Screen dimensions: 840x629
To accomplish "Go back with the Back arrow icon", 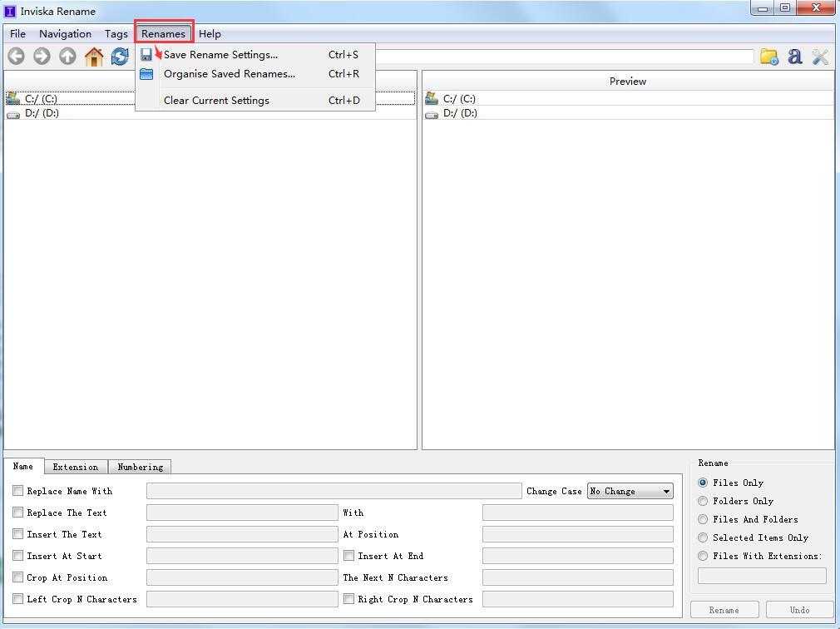I will click(x=16, y=57).
